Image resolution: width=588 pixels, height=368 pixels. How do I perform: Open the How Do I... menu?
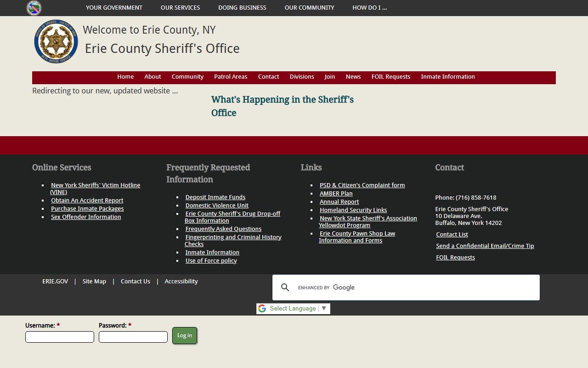369,8
